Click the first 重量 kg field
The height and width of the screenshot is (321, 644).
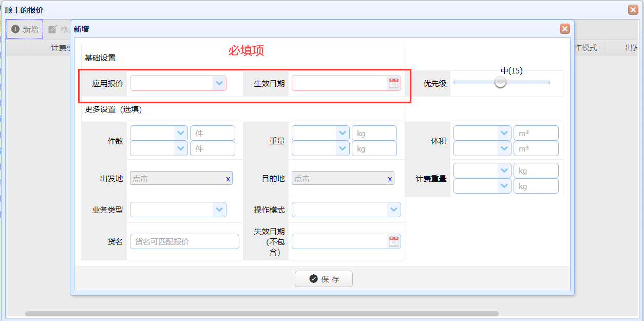click(x=374, y=133)
